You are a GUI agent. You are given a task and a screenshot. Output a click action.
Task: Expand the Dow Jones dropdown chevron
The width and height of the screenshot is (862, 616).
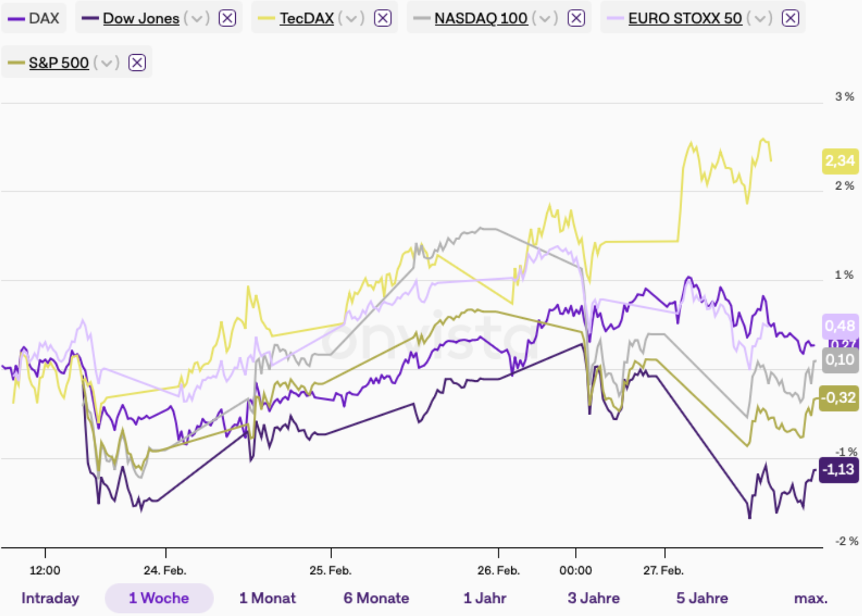[x=197, y=19]
